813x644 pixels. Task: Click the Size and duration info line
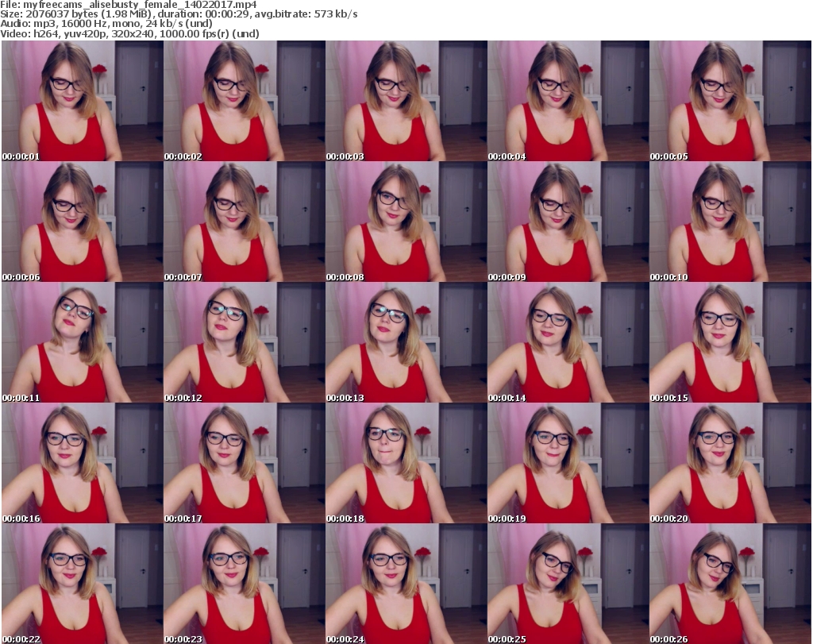pos(179,14)
